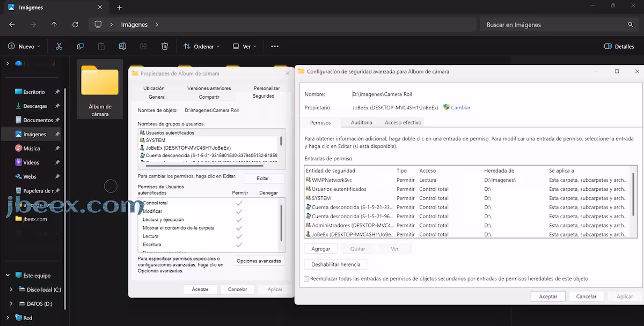Click the Delete trash icon in toolbar
644x326 pixels.
pos(165,47)
